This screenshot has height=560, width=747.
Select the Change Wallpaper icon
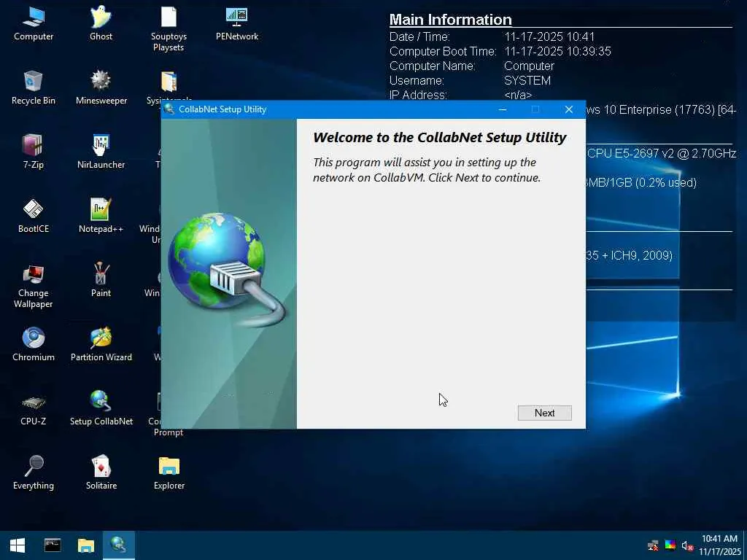click(34, 286)
